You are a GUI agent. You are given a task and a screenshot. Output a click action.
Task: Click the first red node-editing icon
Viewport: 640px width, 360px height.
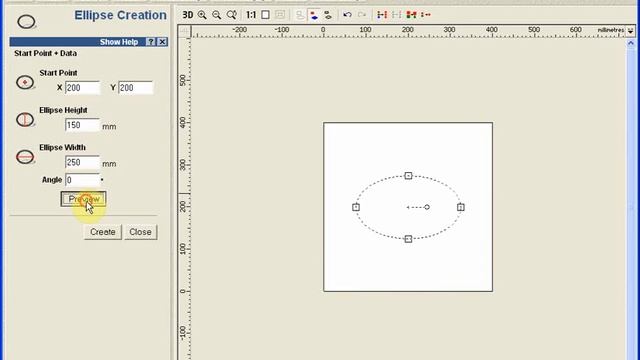(382, 15)
